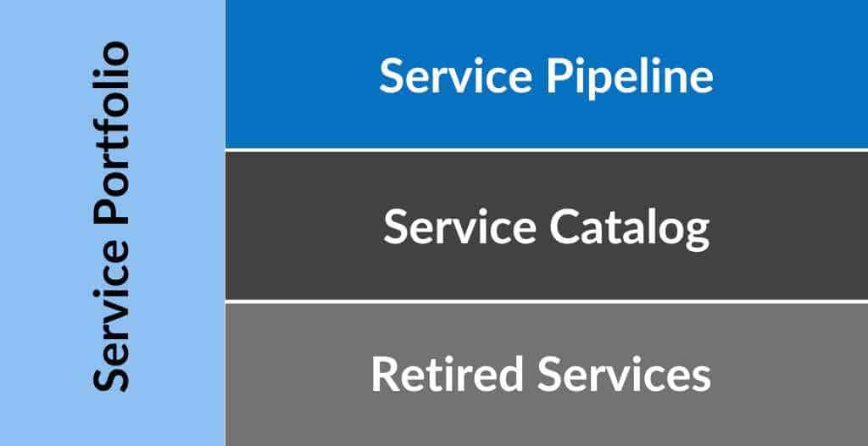Click the word Service in the vertical label
The image size is (868, 446).
111,316
